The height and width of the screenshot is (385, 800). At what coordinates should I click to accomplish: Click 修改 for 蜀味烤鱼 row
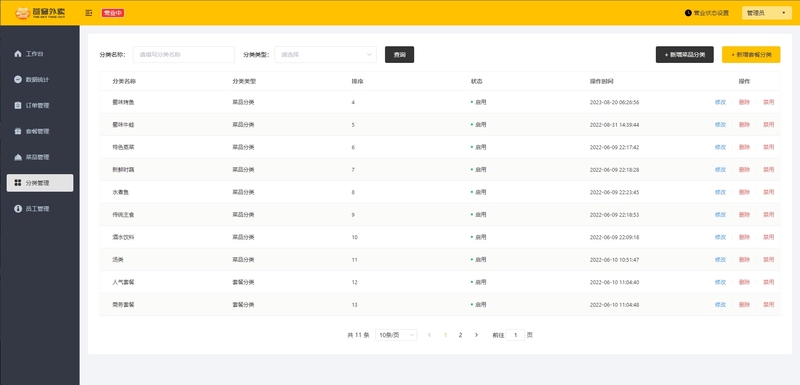pos(720,102)
